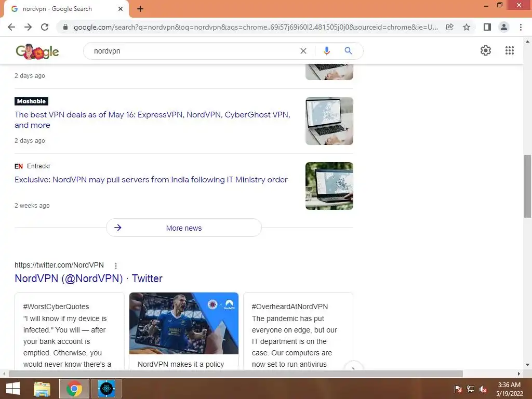Open site info via the lock icon
This screenshot has height=399, width=532.
coord(65,27)
